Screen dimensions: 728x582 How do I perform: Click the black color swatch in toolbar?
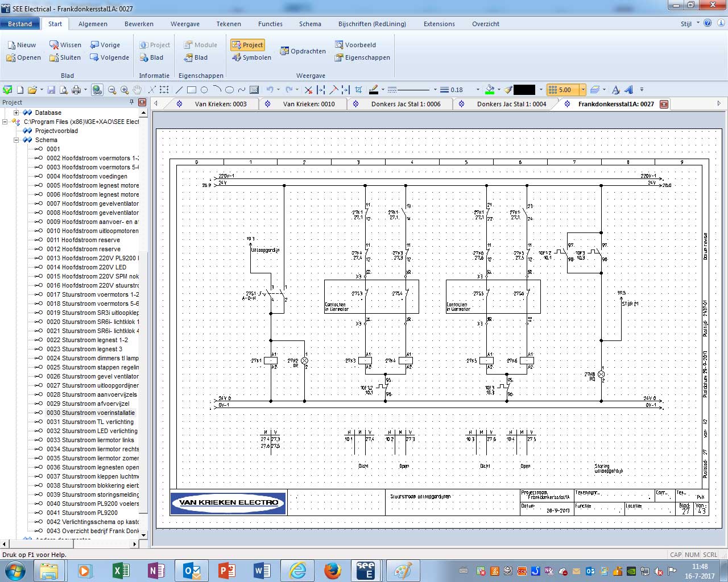coord(524,90)
